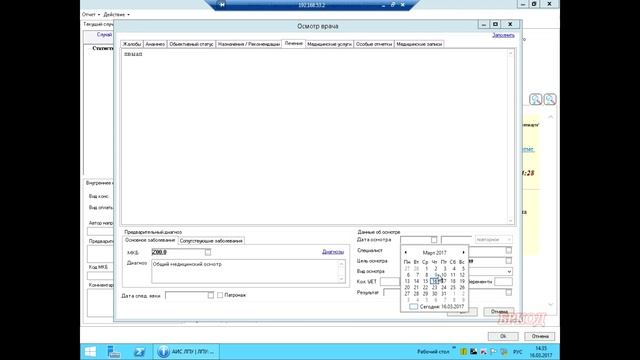640x360 pixels.
Task: Select the Назначения / Рекомендации tab
Action: [249, 44]
